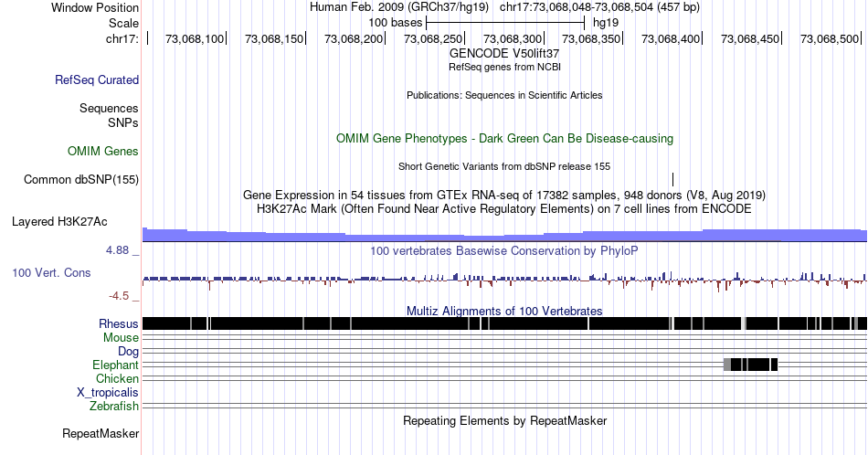This screenshot has height=455, width=868.
Task: Click position label 73,068,350
Action: (x=591, y=38)
